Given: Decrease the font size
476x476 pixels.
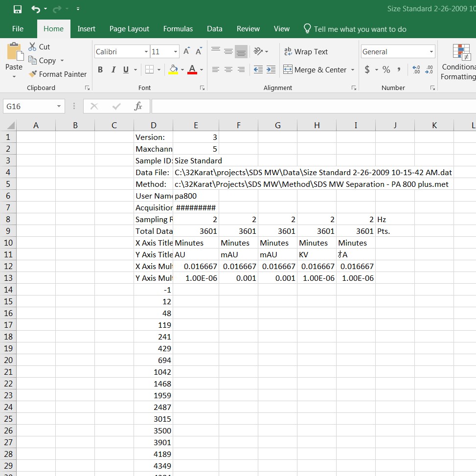Looking at the screenshot, I should pyautogui.click(x=199, y=51).
